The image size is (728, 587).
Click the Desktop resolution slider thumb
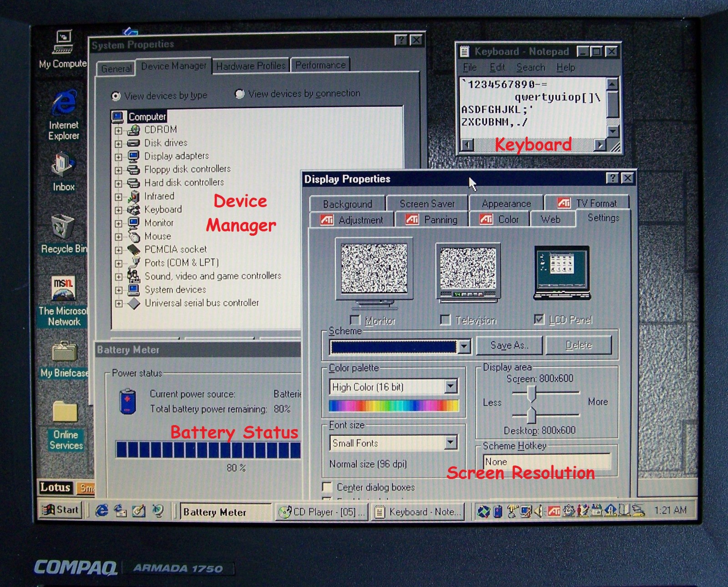pos(531,415)
